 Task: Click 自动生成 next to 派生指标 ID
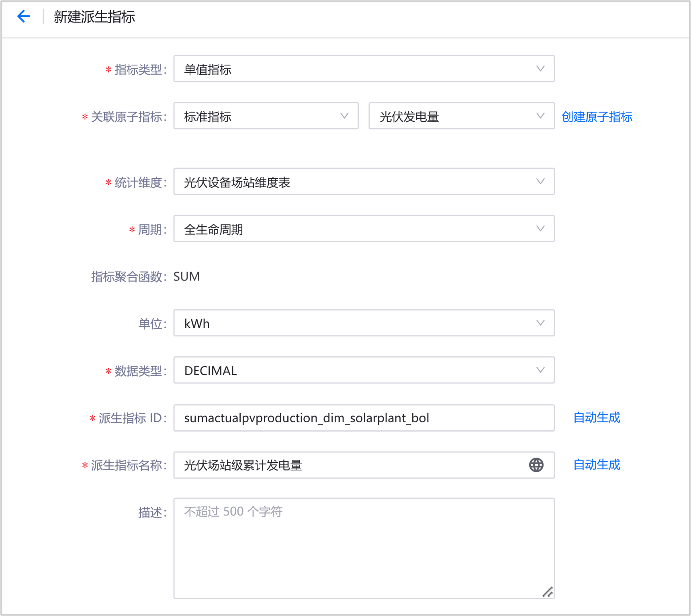pos(597,418)
